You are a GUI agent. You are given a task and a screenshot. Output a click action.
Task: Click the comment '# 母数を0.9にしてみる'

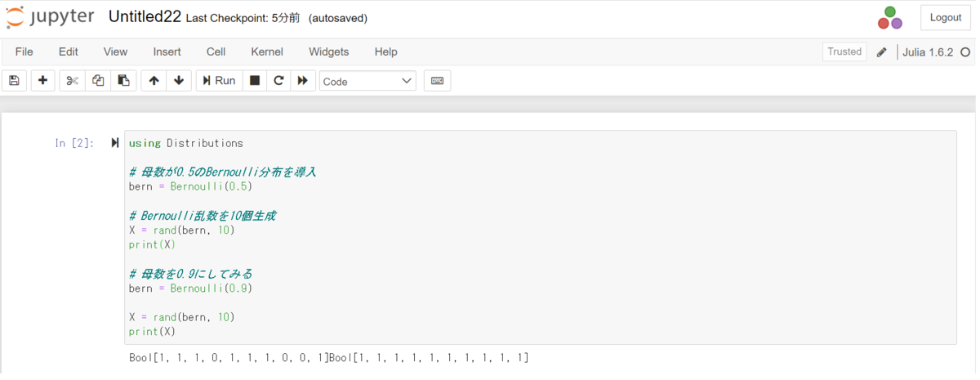191,274
